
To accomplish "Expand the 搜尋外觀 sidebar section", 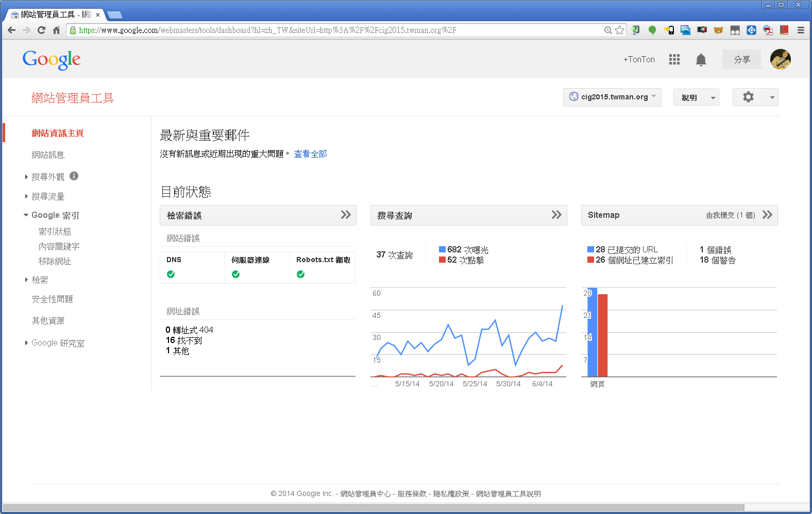I will coord(26,177).
